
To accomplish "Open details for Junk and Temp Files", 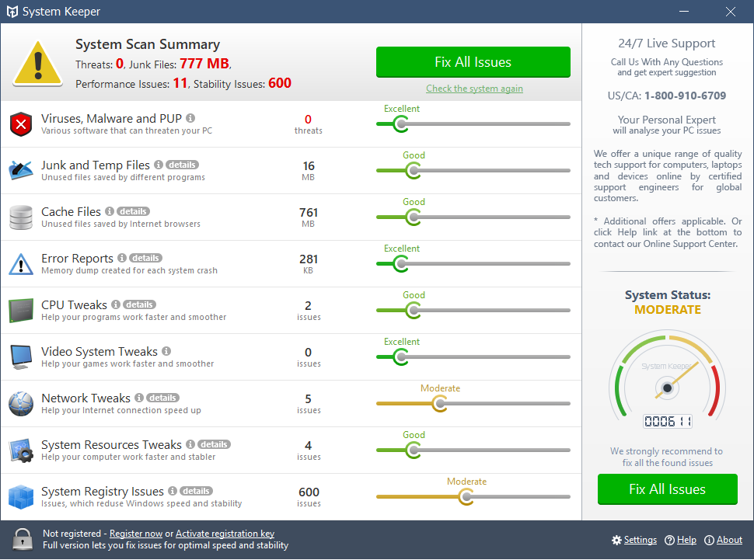I will coord(182,165).
